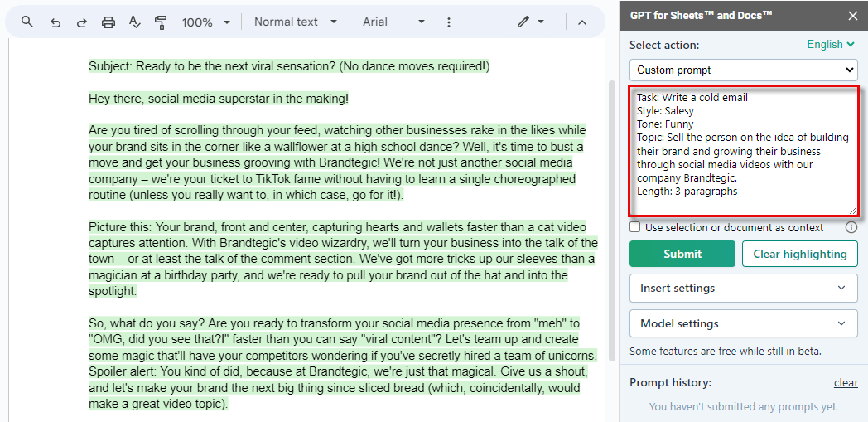Click inside the custom prompt text area
The height and width of the screenshot is (422, 868).
pyautogui.click(x=744, y=151)
